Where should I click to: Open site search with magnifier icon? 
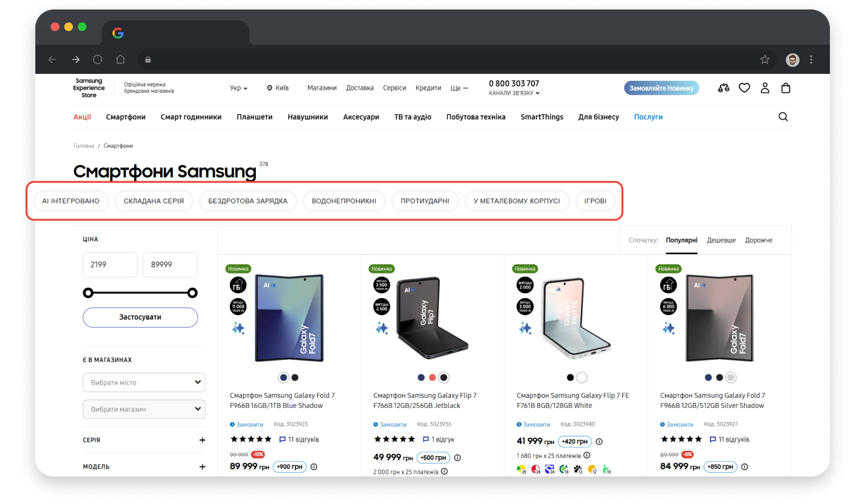click(x=783, y=117)
